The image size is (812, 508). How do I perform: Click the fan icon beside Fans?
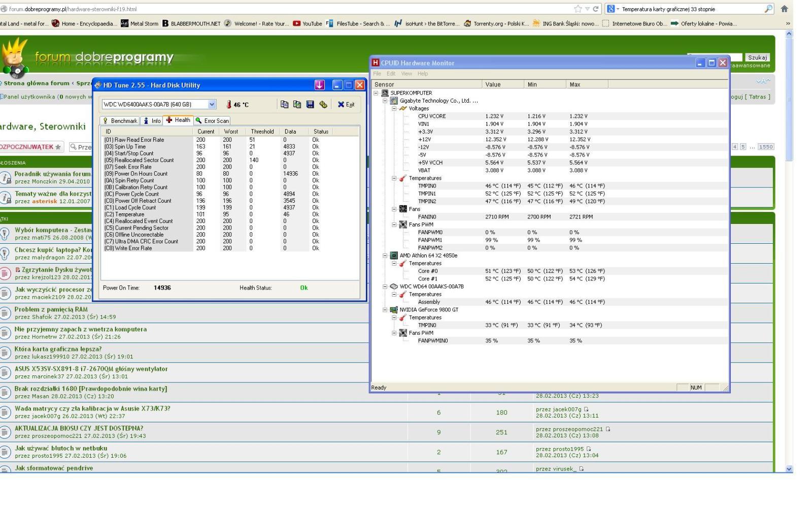[x=403, y=209]
